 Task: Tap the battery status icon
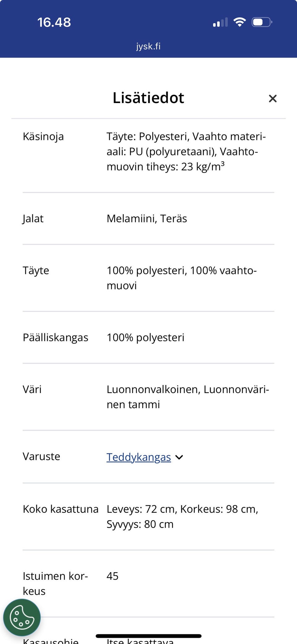[x=262, y=22]
